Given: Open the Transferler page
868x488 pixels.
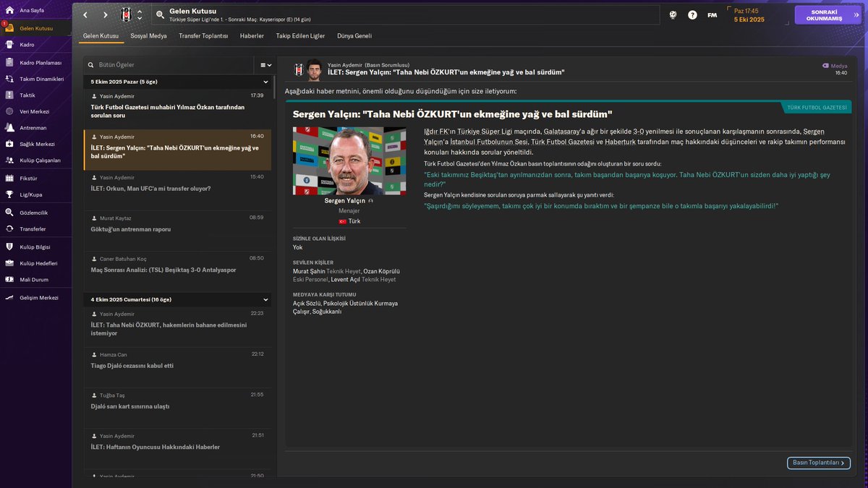Looking at the screenshot, I should click(x=36, y=228).
